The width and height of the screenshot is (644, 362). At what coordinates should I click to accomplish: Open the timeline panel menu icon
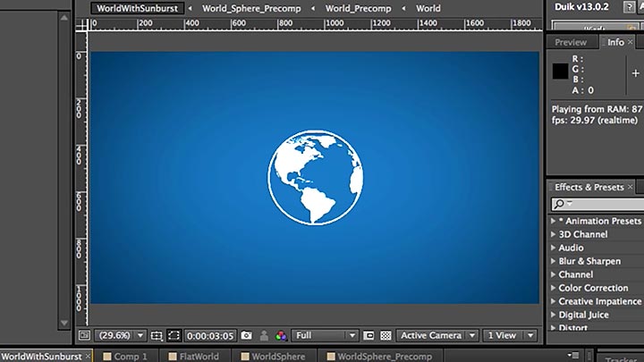(573, 356)
